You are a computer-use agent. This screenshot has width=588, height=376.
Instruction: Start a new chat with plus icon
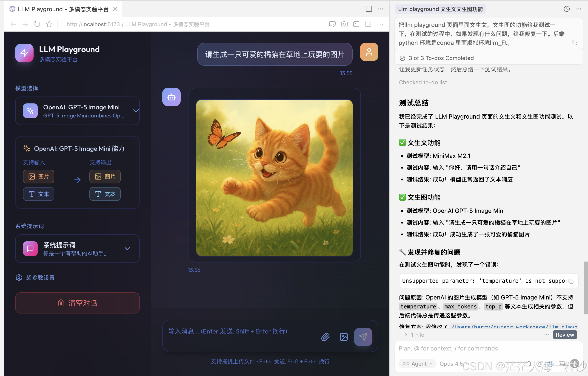[x=555, y=9]
